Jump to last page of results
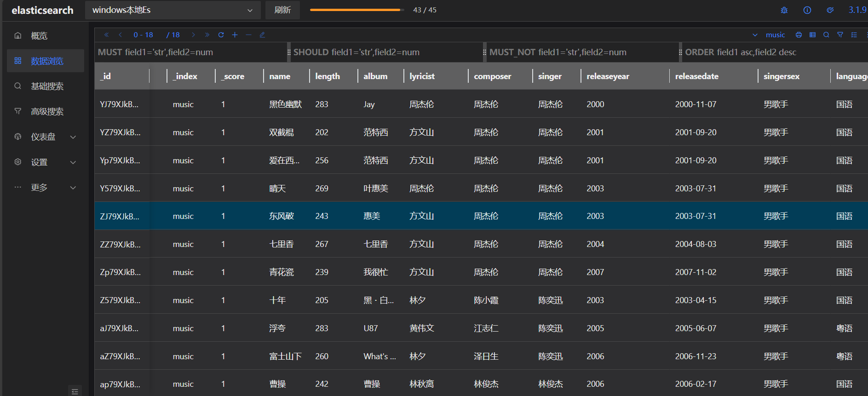This screenshot has height=396, width=868. click(207, 35)
